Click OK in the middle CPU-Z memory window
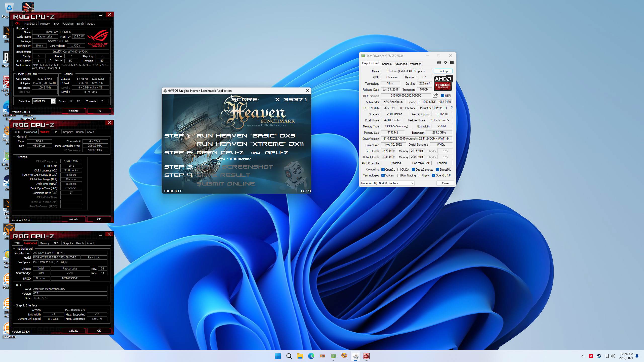 click(99, 219)
